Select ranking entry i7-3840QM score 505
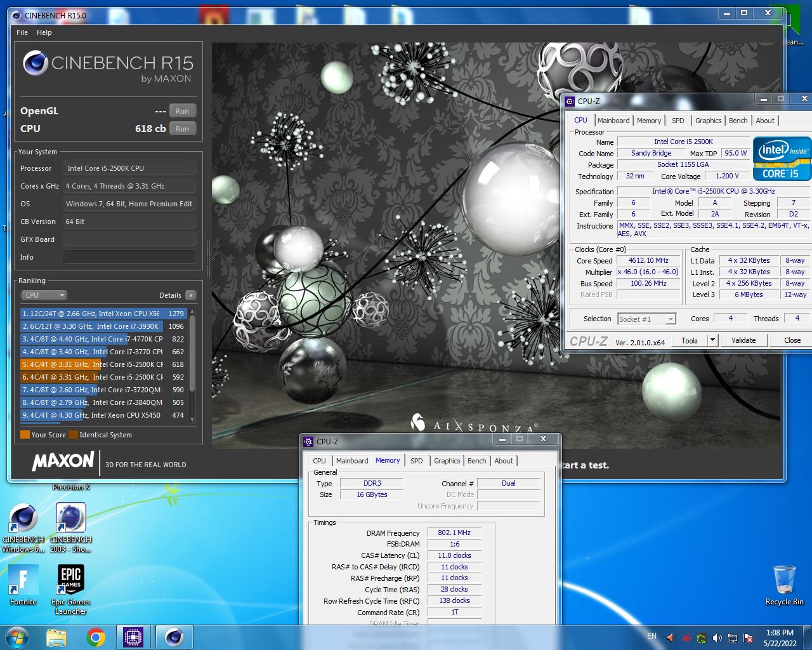Image resolution: width=812 pixels, height=650 pixels. [103, 402]
